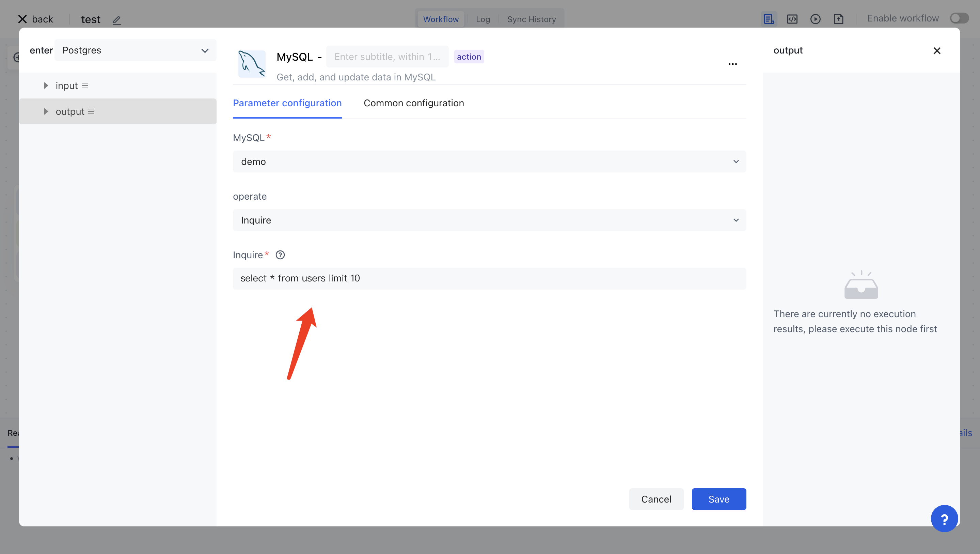Open the blue help bubble button
Image resolution: width=980 pixels, height=554 pixels.
point(944,518)
